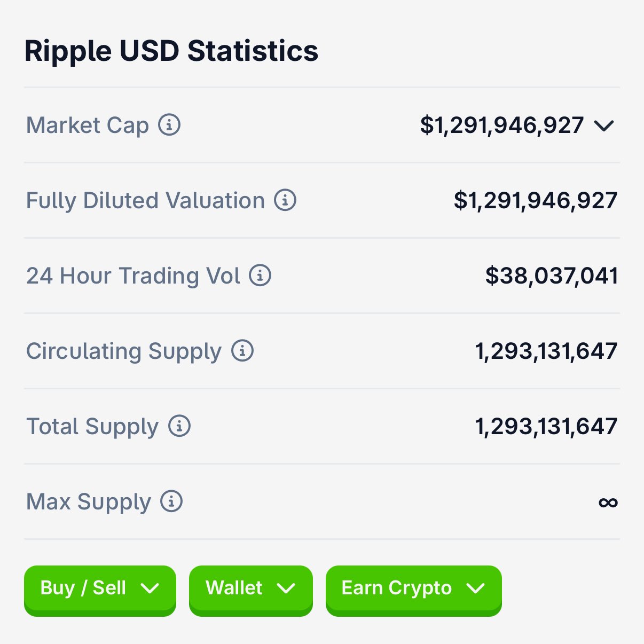Click the Fully Diluted Valuation label

[x=145, y=201]
